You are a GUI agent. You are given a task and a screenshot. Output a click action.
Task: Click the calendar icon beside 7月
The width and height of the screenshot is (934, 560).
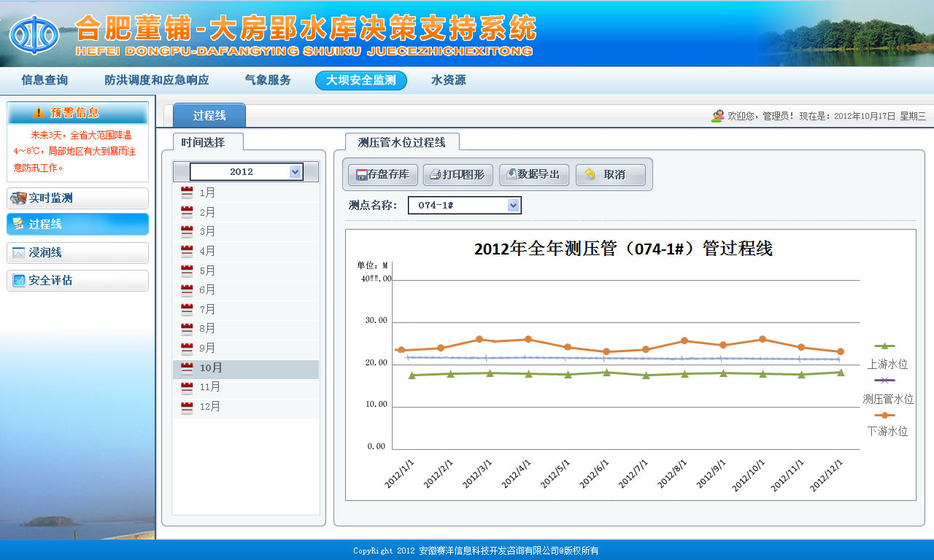(x=187, y=309)
